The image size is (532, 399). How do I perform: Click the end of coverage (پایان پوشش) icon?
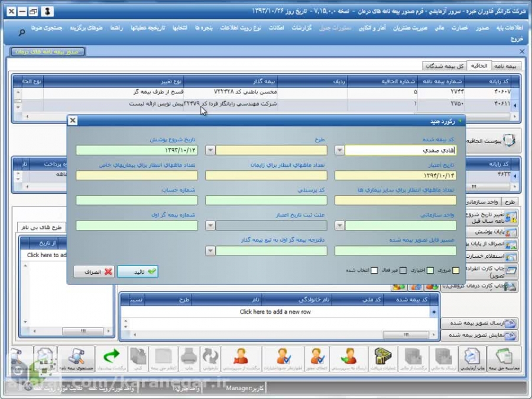point(510,231)
